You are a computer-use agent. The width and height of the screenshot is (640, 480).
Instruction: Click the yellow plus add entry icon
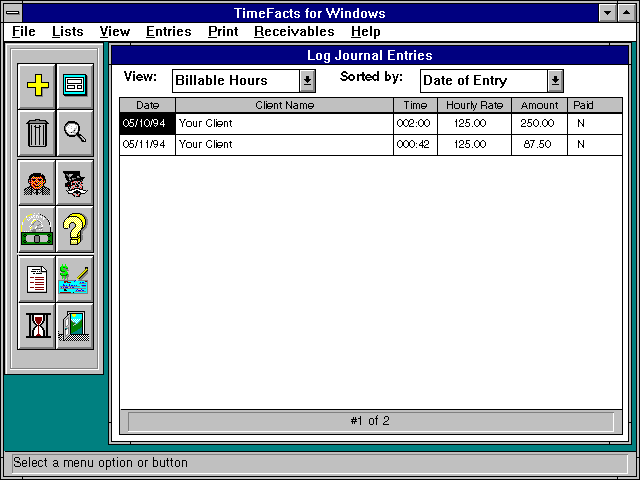37,85
